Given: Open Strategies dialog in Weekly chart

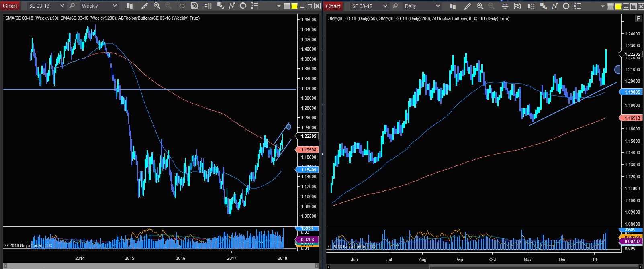Looking at the screenshot, I should point(243,6).
